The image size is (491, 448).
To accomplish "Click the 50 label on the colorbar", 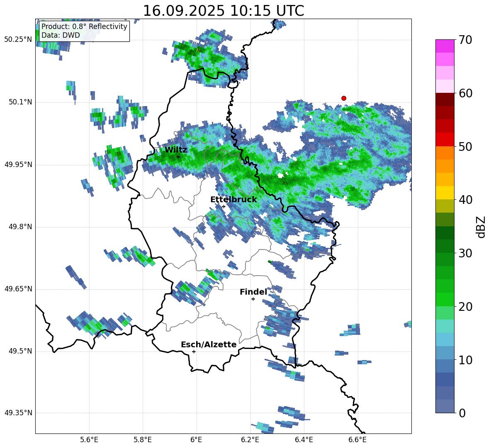I will (465, 147).
